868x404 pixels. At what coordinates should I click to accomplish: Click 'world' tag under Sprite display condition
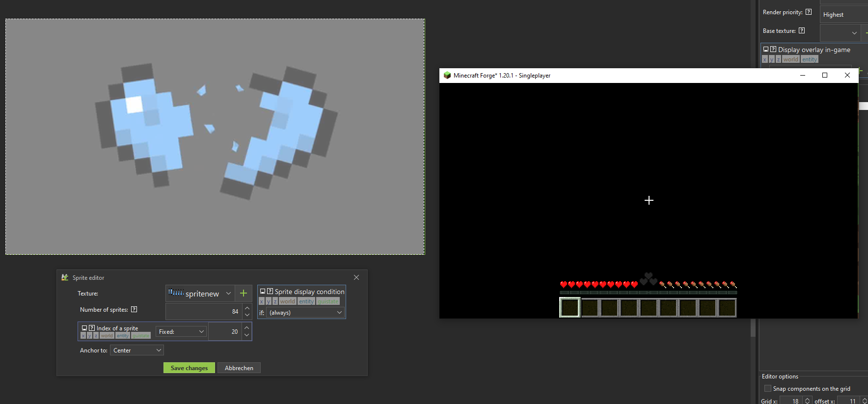(x=288, y=301)
